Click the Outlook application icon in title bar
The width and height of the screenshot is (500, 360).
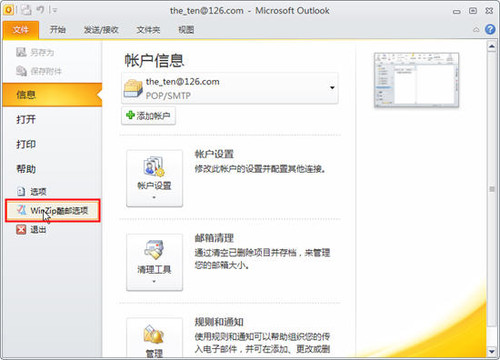(x=8, y=10)
